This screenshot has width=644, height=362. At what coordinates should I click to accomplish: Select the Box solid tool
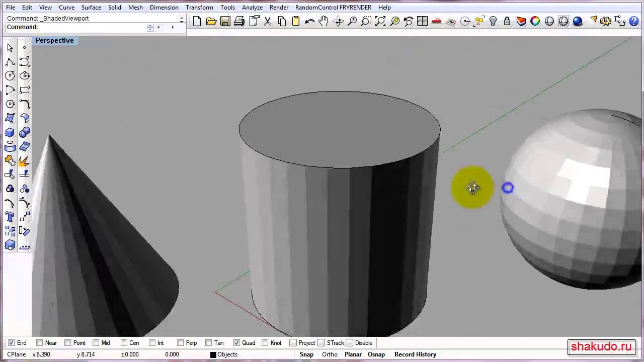tap(10, 133)
